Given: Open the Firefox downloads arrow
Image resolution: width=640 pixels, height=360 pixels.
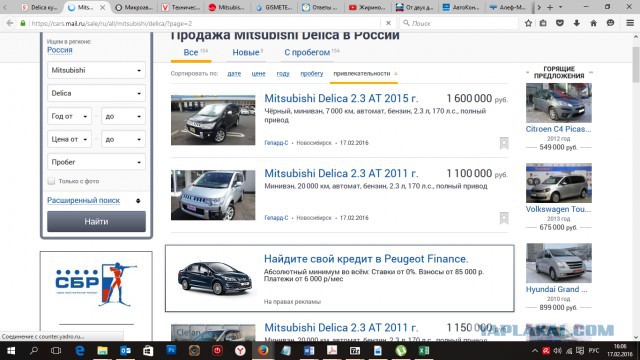Looking at the screenshot, I should (x=576, y=23).
